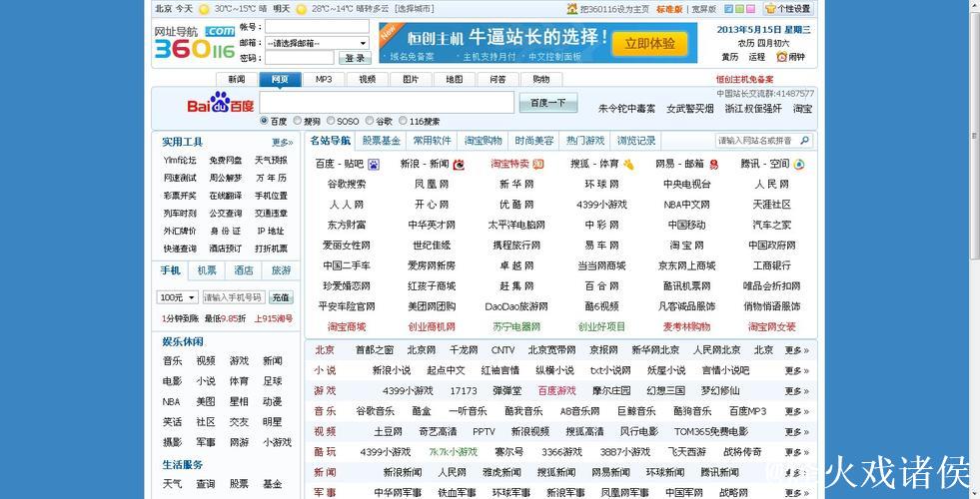Select the SOSO radio button
The width and height of the screenshot is (980, 499).
(x=329, y=122)
